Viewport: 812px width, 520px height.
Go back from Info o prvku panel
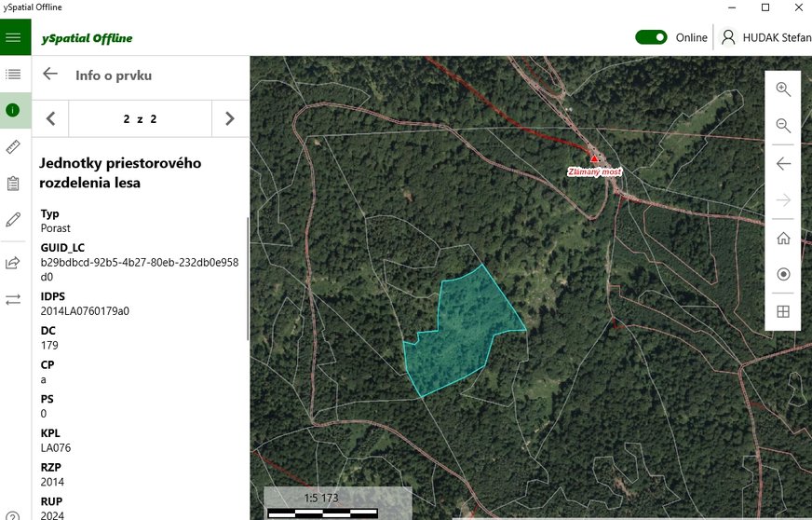click(x=50, y=75)
